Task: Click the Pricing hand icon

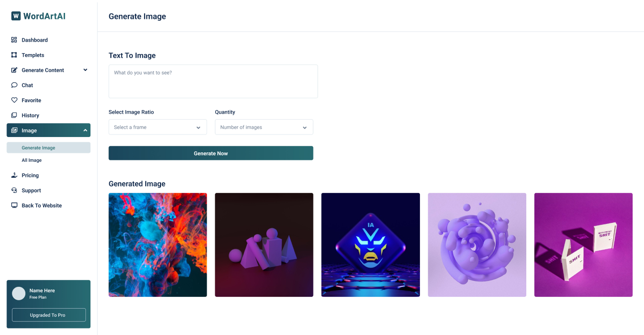Action: 14,175
